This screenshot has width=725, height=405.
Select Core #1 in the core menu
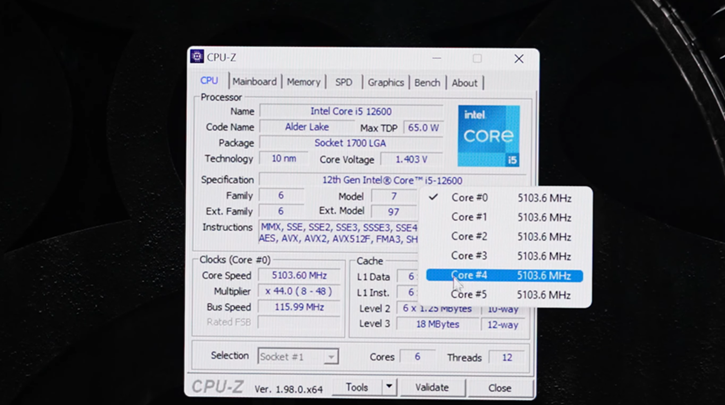pyautogui.click(x=504, y=217)
